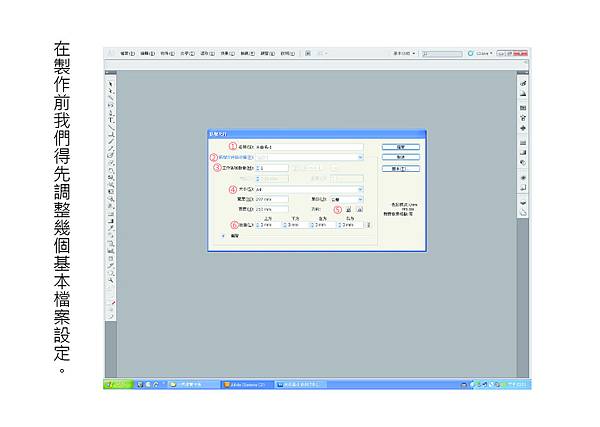600x427 pixels.
Task: Select the Paintbrush tool
Action: click(x=111, y=142)
